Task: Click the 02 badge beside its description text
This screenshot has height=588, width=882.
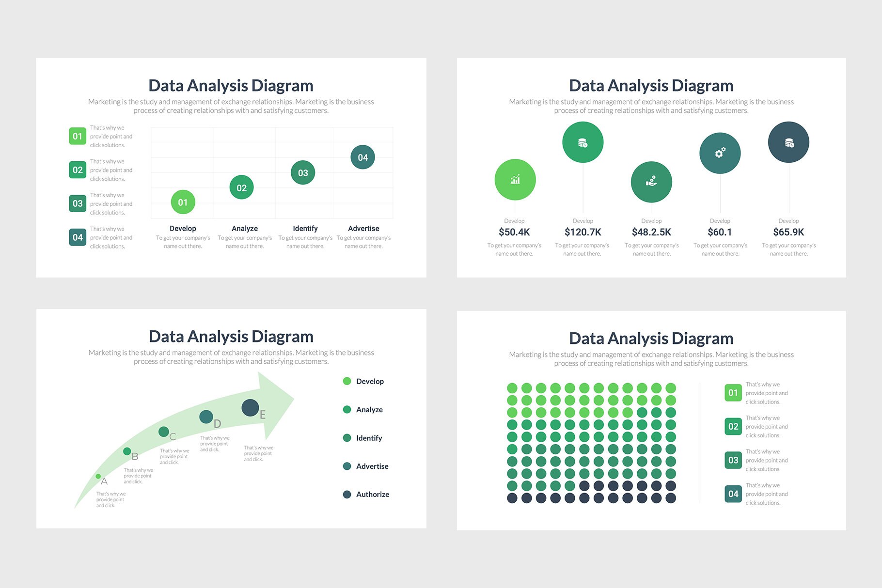Action: tap(78, 170)
